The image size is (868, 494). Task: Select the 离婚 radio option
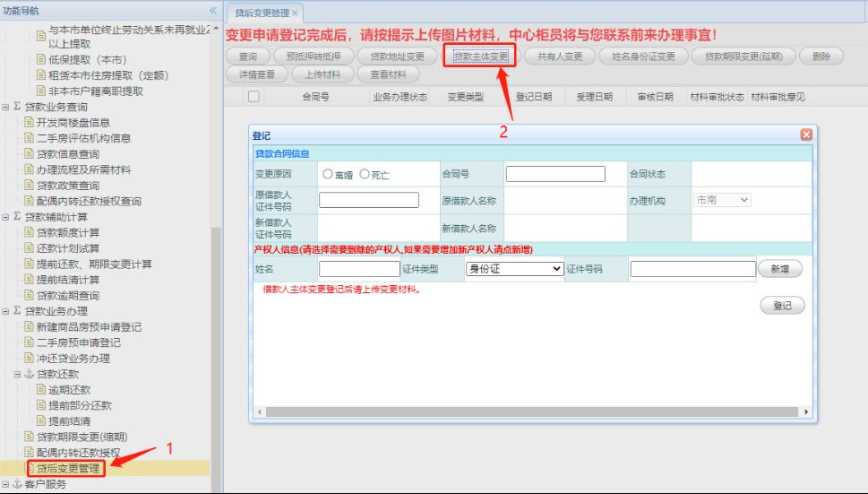tap(327, 174)
